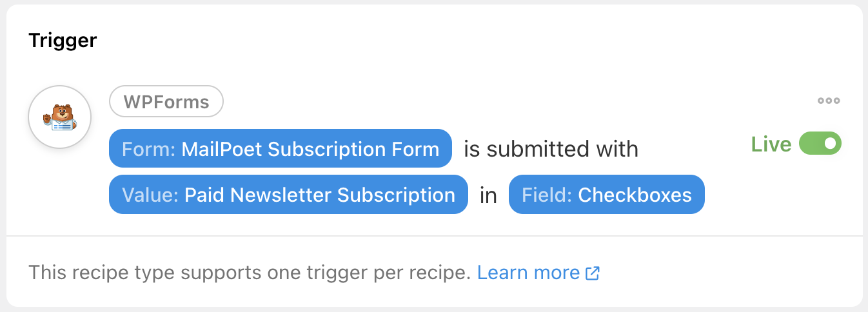Click the one-trigger-per-recipe notice text
Screen dimensions: 868x312
click(250, 273)
